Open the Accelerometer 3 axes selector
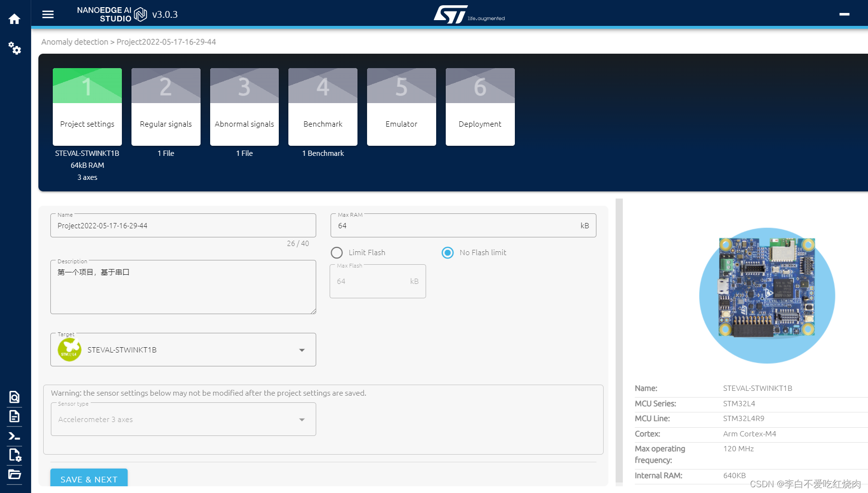 183,419
